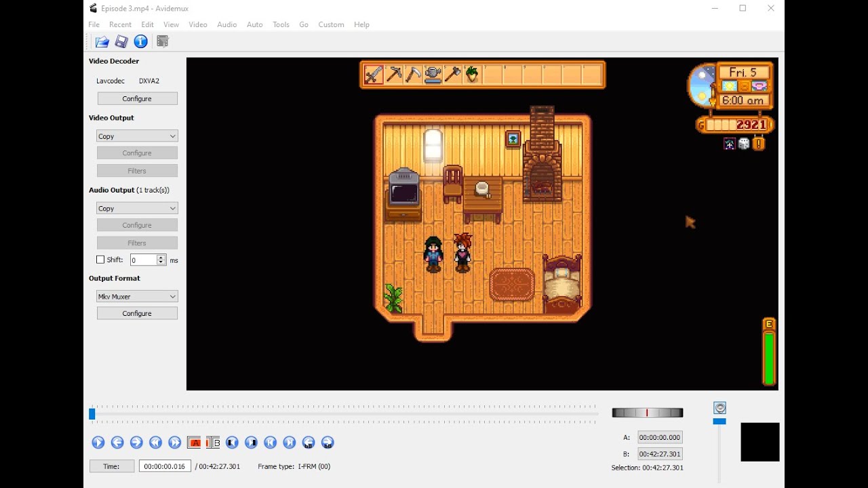Click the marker B time field
Image resolution: width=868 pixels, height=488 pixels.
[660, 454]
